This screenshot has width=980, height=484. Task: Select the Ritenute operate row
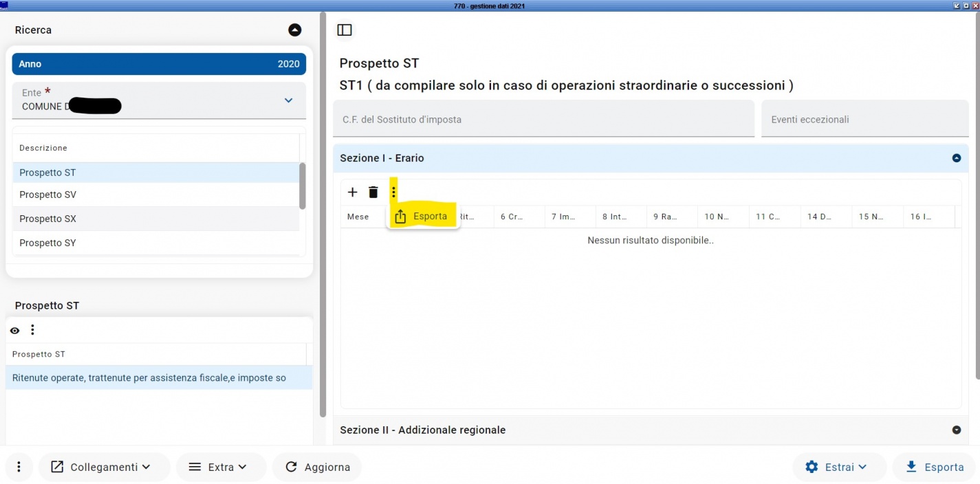pos(159,377)
